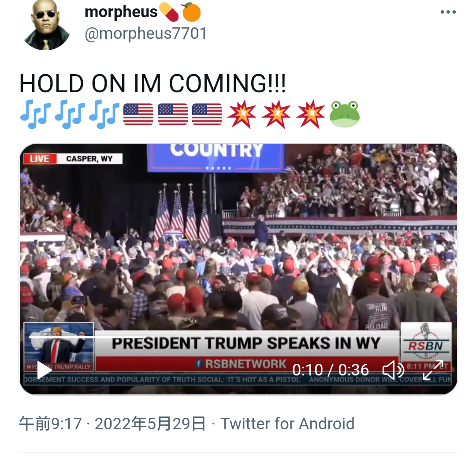
Task: Click the frog emoji in tweet
Action: [345, 114]
